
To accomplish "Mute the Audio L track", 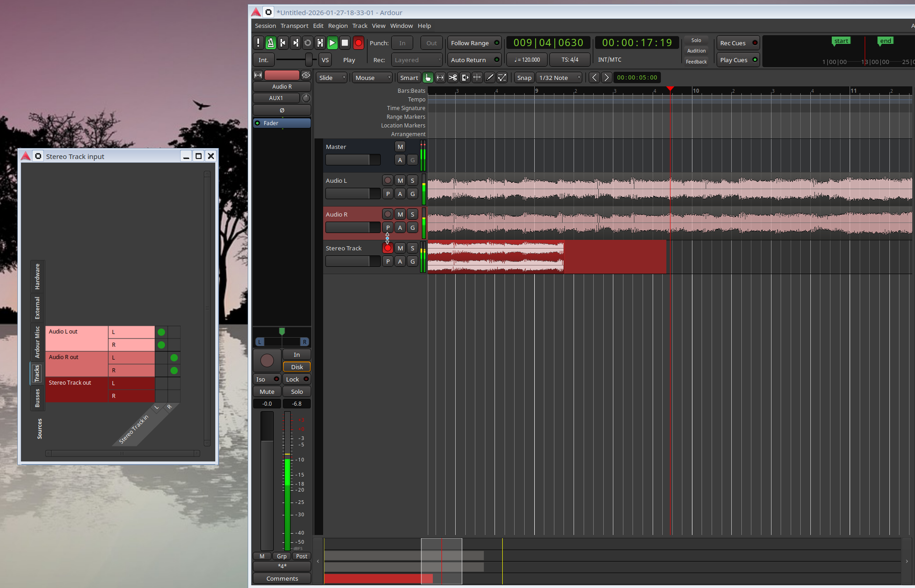I will tap(400, 180).
